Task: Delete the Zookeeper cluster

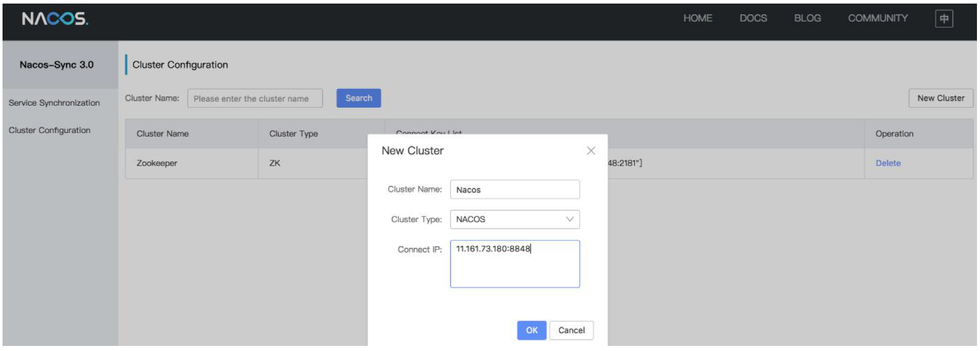Action: pos(888,163)
